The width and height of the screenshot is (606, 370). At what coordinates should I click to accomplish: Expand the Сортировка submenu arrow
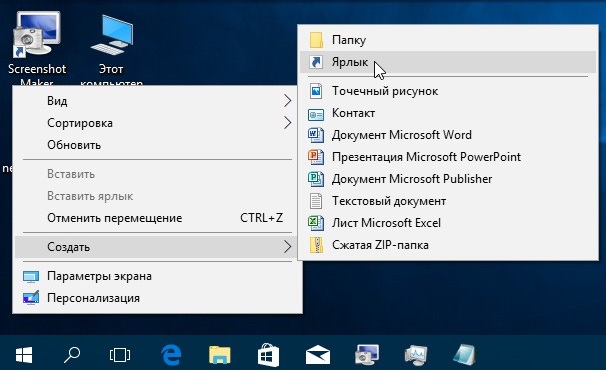pyautogui.click(x=287, y=123)
